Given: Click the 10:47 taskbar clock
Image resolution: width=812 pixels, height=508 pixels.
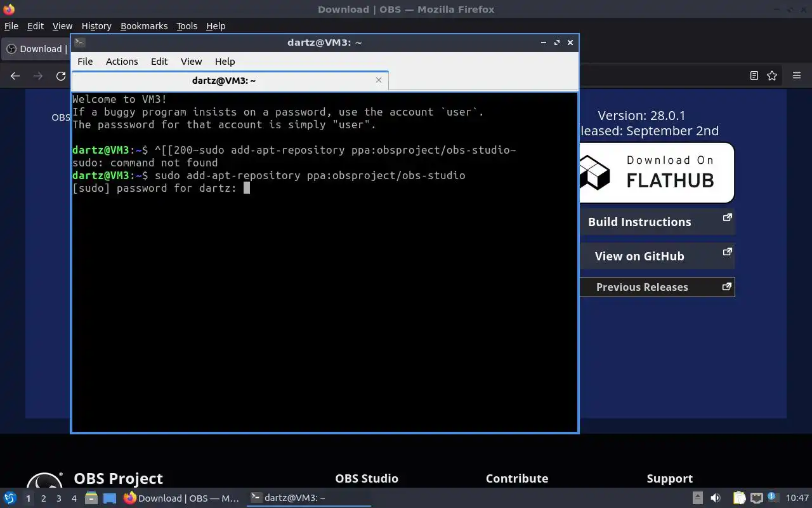Looking at the screenshot, I should tap(797, 498).
